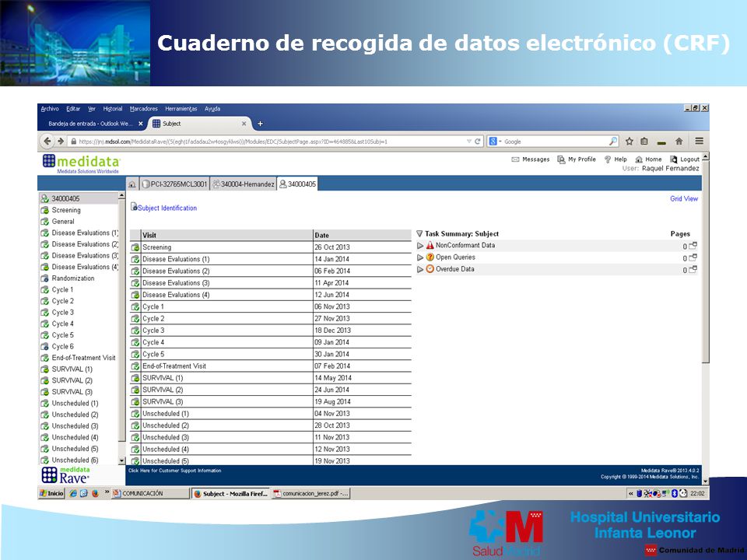Click the browser address bar URL

coord(233,142)
